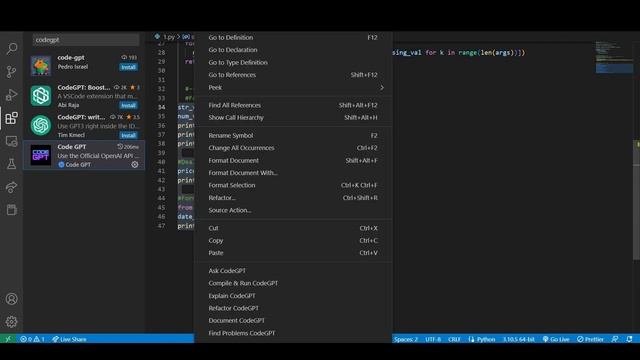Change indentation via Spaces: 2

(406, 339)
